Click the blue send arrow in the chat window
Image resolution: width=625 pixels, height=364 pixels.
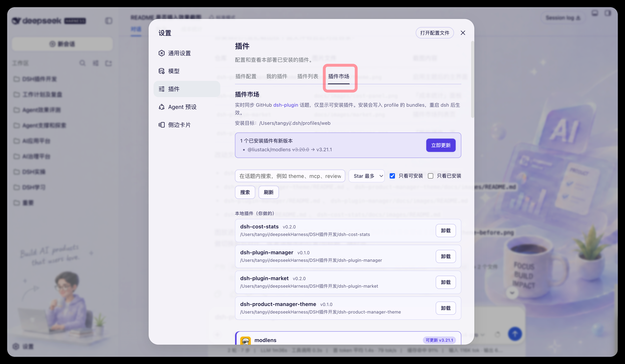coord(515,334)
